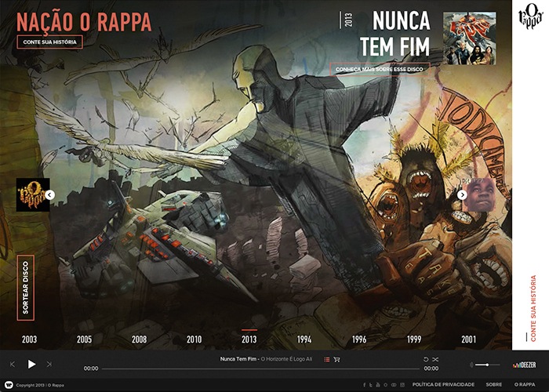Click the track title Nunca Tem Fim
Viewport: 549px width, 392px height.
(x=238, y=359)
